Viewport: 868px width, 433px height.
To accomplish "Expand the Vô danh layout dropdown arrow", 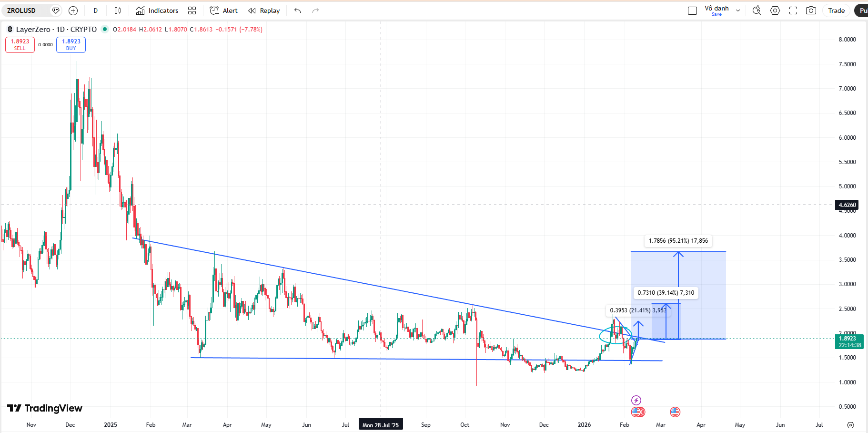I will [738, 10].
